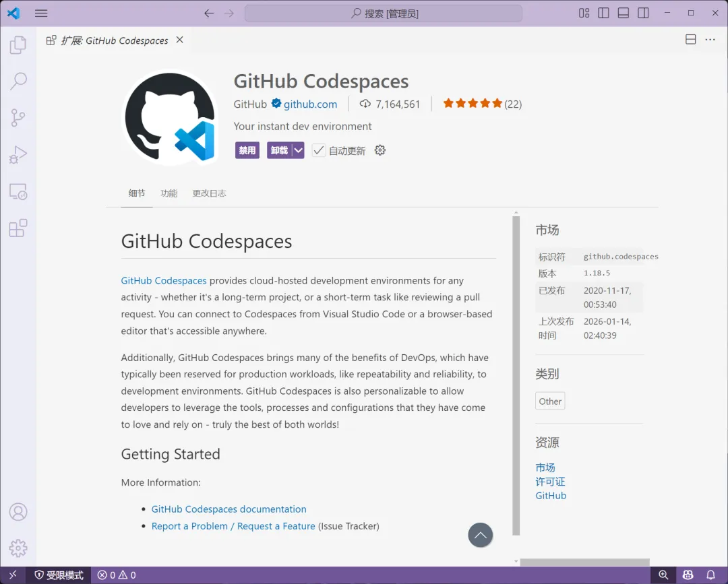Image resolution: width=728 pixels, height=584 pixels.
Task: Open the notifications bell
Action: [x=711, y=575]
